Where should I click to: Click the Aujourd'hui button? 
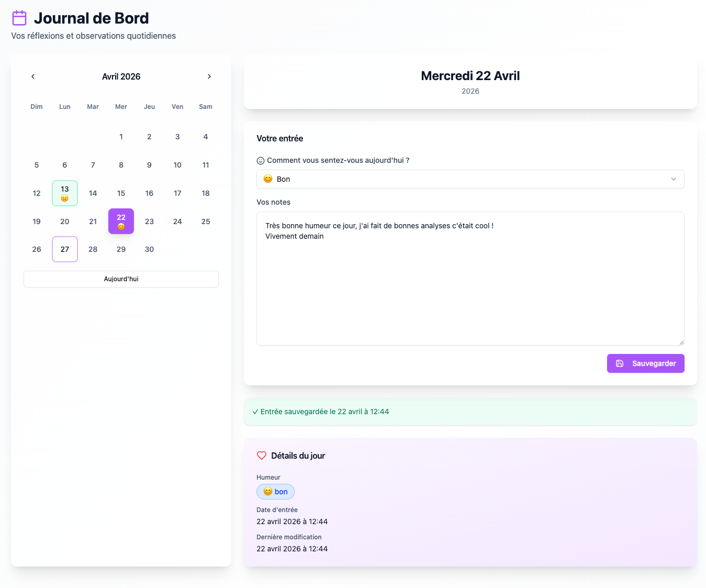[121, 279]
